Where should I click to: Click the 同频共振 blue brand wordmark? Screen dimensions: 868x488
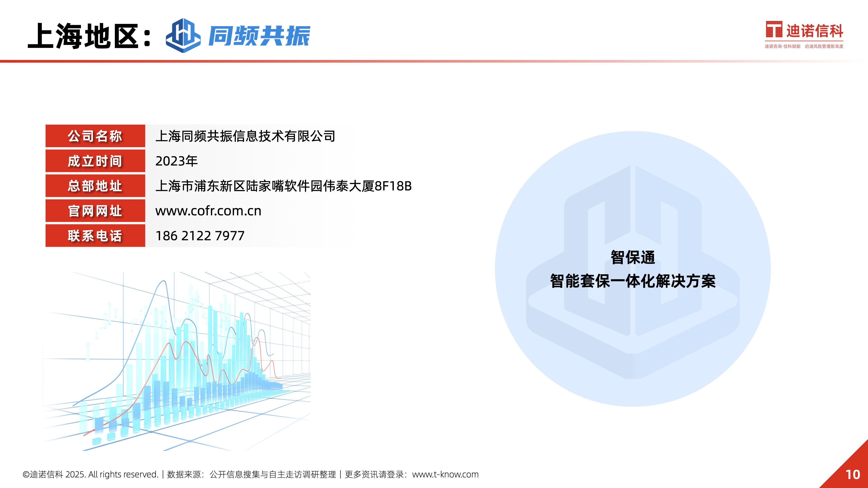(x=259, y=36)
